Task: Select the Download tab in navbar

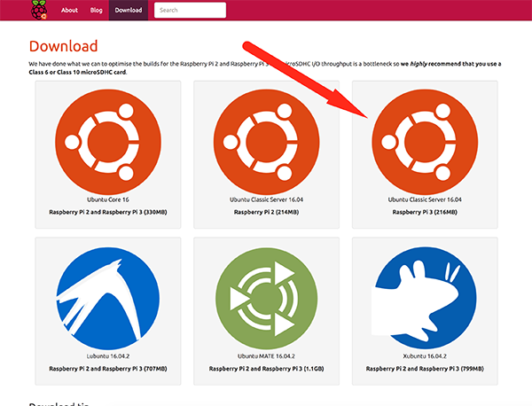Action: (x=129, y=10)
